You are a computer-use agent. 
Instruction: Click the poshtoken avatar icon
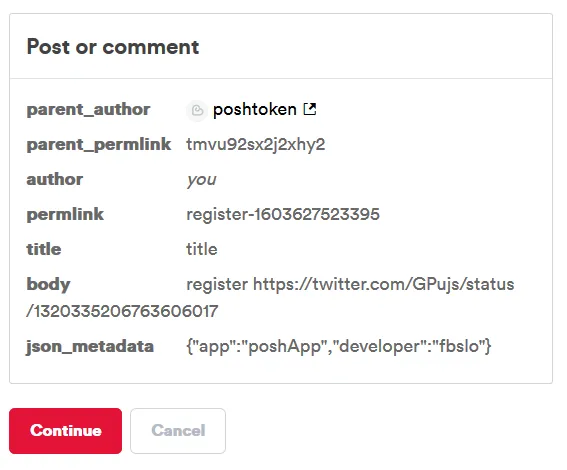[x=197, y=110]
